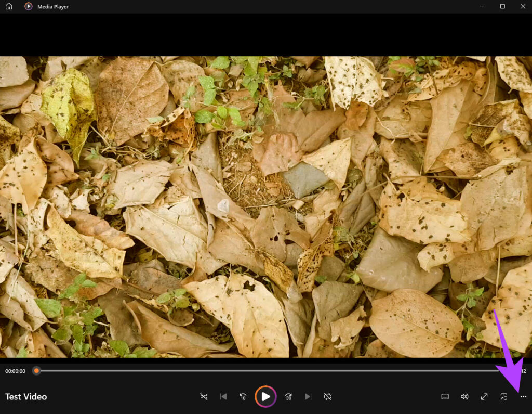Open the more options menu
This screenshot has height=414, width=532.
pos(524,396)
